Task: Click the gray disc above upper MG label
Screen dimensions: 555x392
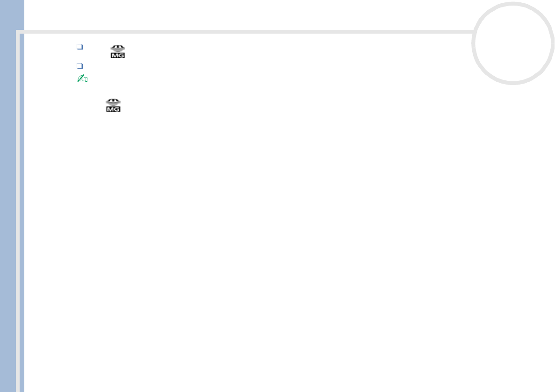Action: 118,49
